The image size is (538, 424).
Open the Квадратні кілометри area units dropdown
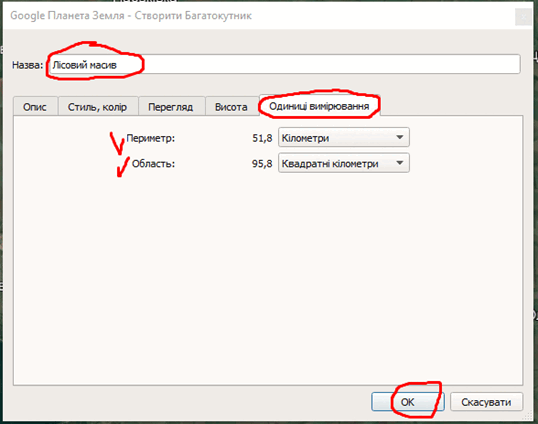pos(343,163)
